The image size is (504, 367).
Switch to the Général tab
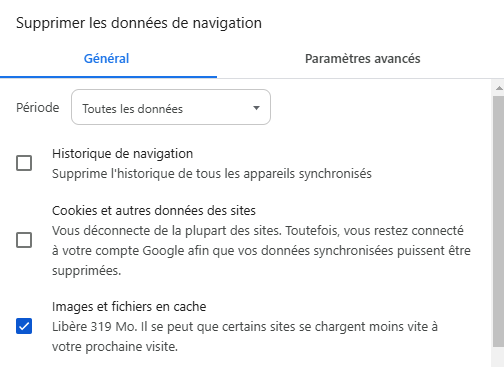tap(106, 59)
